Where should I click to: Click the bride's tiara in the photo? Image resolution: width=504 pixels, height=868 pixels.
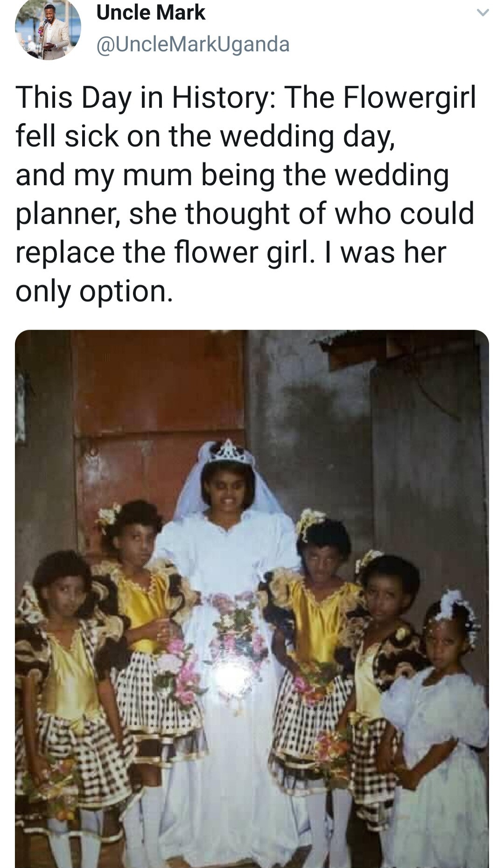coord(230,451)
